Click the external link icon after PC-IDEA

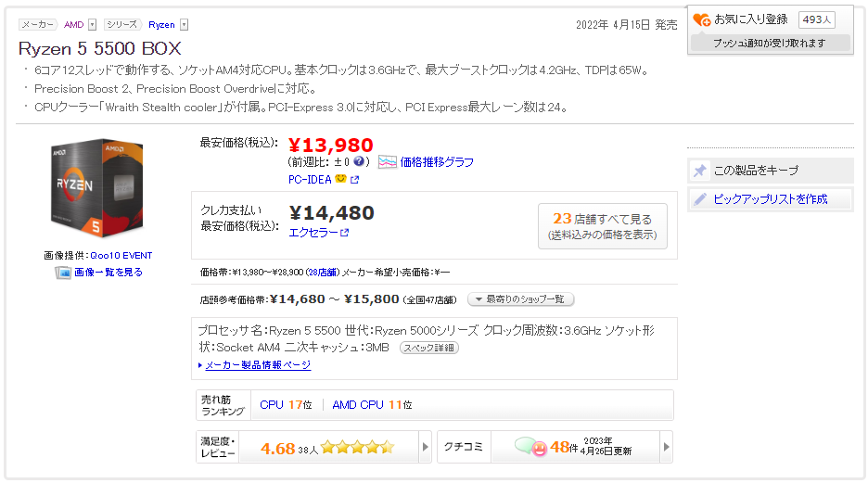[354, 179]
